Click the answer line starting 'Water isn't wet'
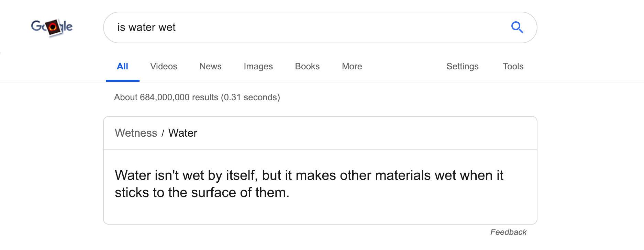The image size is (644, 250). tap(309, 175)
